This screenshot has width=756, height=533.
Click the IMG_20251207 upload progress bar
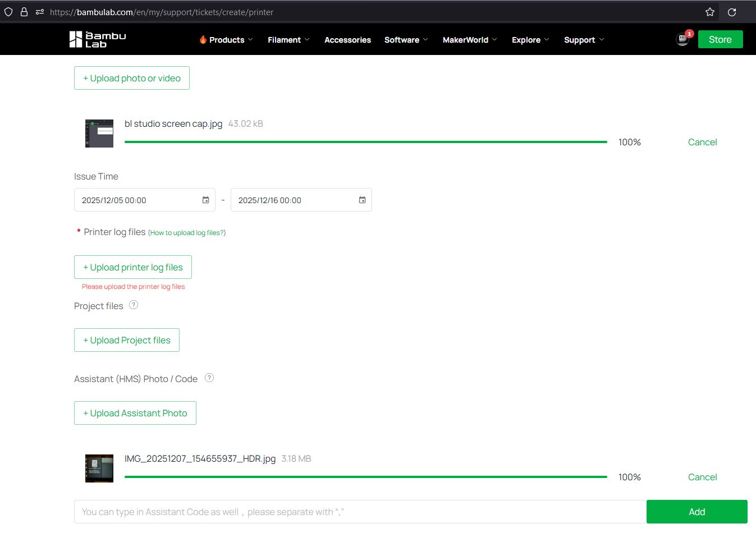(x=365, y=477)
